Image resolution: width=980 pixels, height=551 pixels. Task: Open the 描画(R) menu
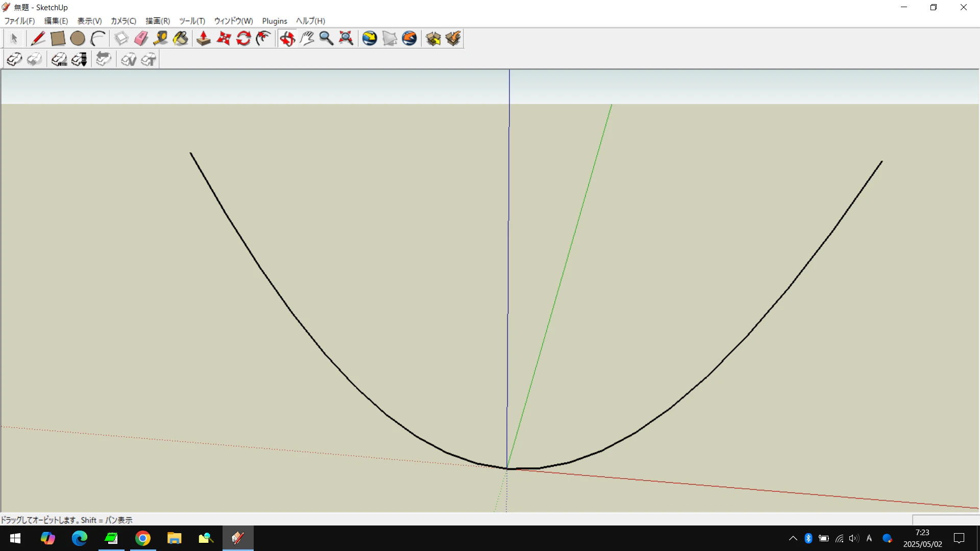click(158, 21)
